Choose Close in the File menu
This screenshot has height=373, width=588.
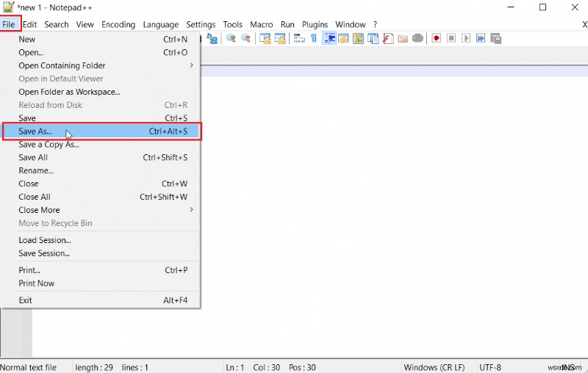pos(101,184)
